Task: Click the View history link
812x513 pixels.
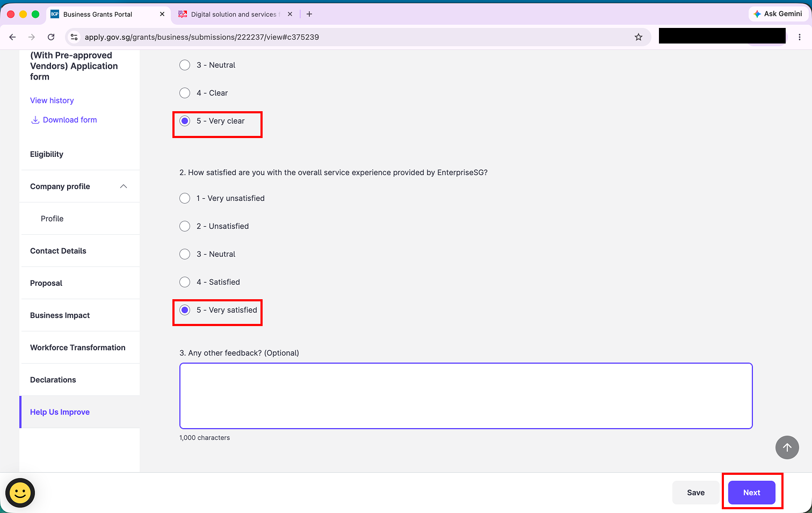Action: [52, 100]
